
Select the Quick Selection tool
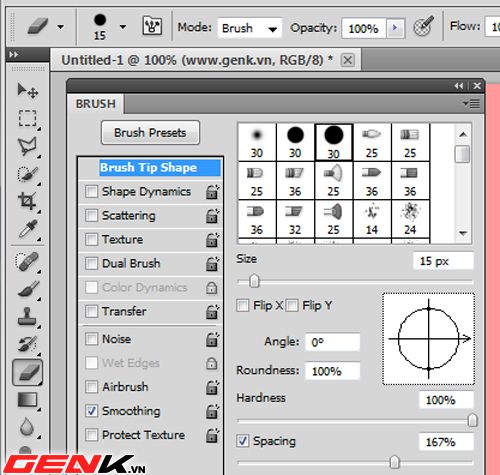tap(28, 174)
